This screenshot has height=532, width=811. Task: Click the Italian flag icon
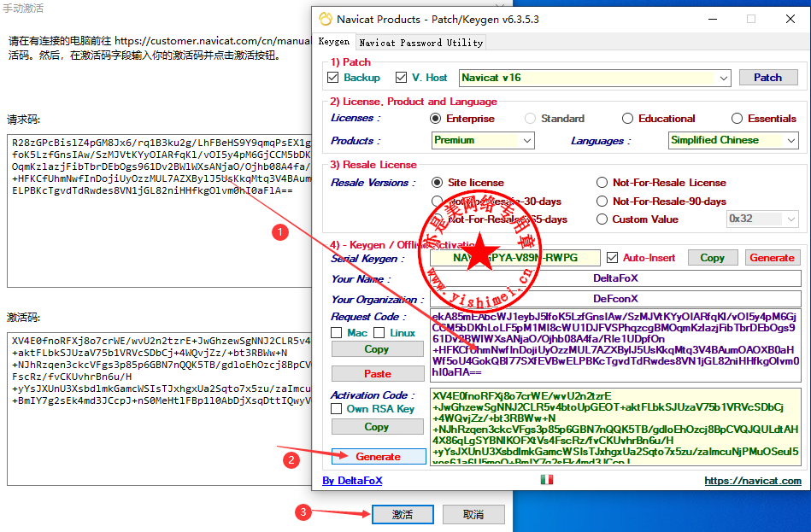pyautogui.click(x=547, y=480)
